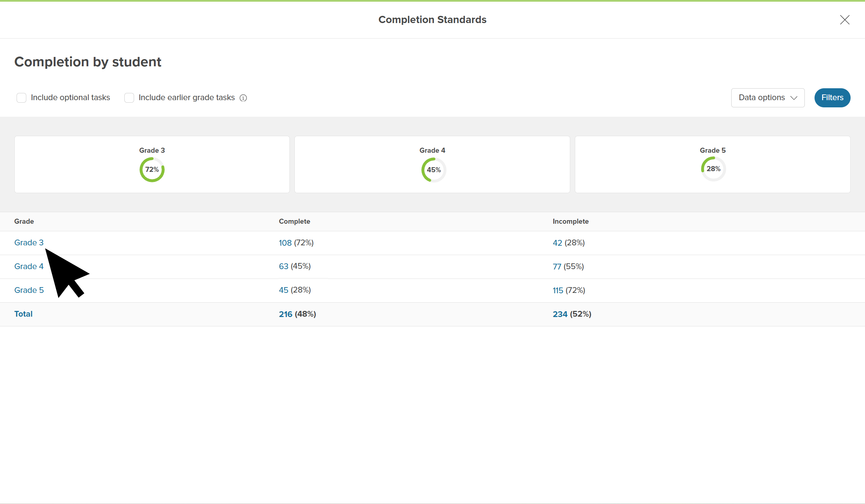The width and height of the screenshot is (865, 504).
Task: Click the info icon beside earlier grade tasks
Action: coord(243,98)
